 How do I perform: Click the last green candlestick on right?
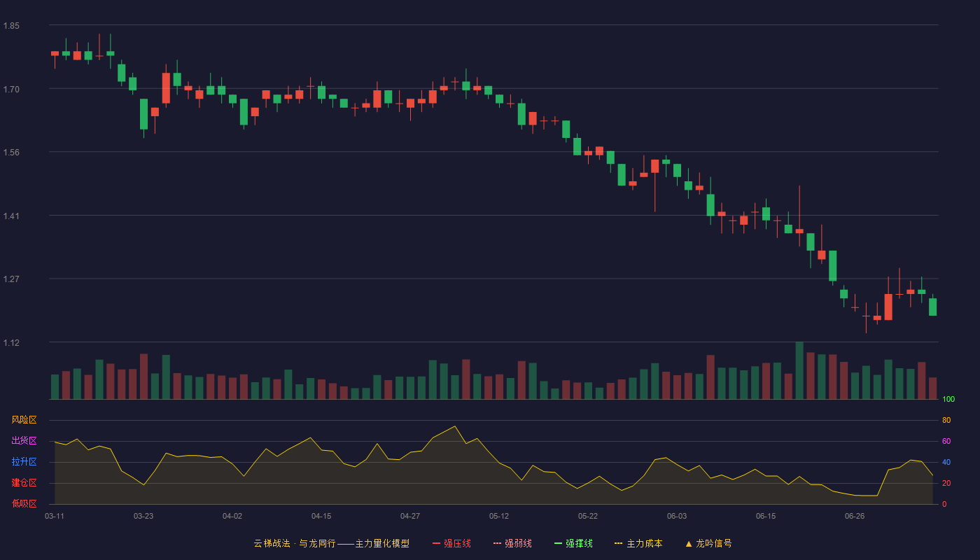tap(932, 307)
